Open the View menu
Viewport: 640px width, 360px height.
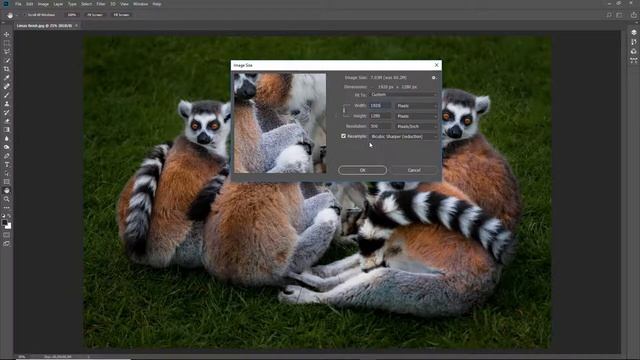124,4
